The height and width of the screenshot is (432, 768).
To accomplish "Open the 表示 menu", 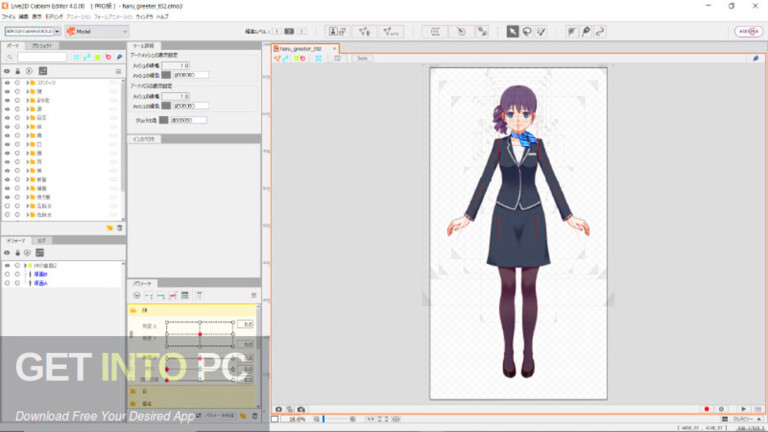I will (37, 17).
